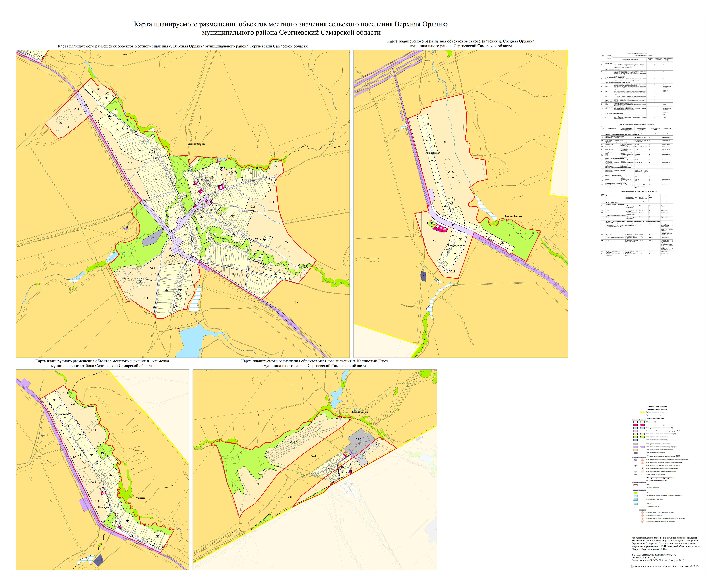Click the 'Площадка №4' map label
The height and width of the screenshot is (588, 715).
tap(432, 153)
